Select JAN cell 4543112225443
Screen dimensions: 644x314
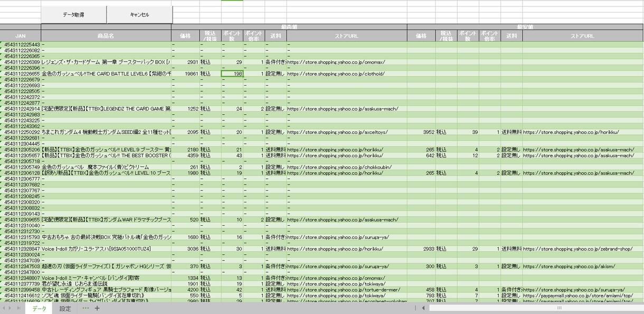tap(21, 44)
